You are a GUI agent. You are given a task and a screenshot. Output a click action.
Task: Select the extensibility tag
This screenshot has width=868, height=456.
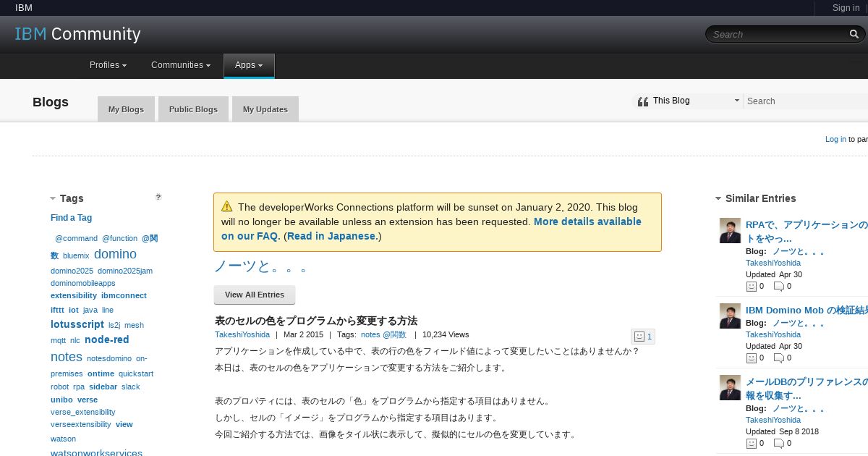pyautogui.click(x=74, y=295)
